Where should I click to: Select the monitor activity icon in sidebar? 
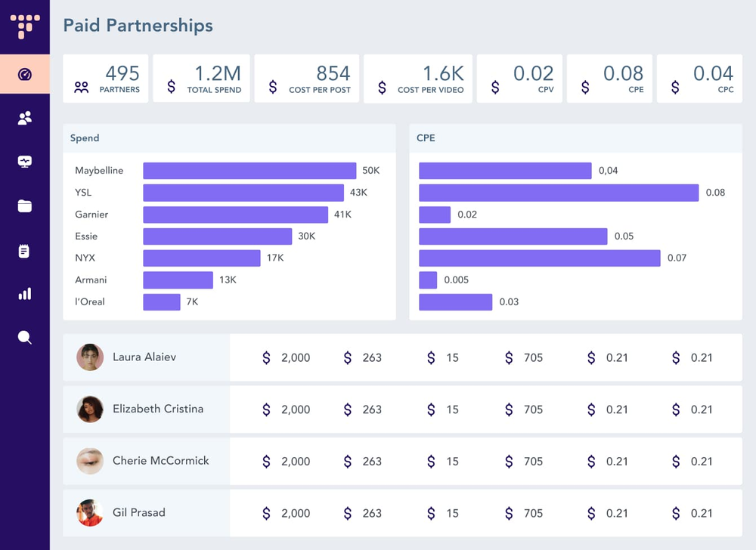click(x=25, y=162)
